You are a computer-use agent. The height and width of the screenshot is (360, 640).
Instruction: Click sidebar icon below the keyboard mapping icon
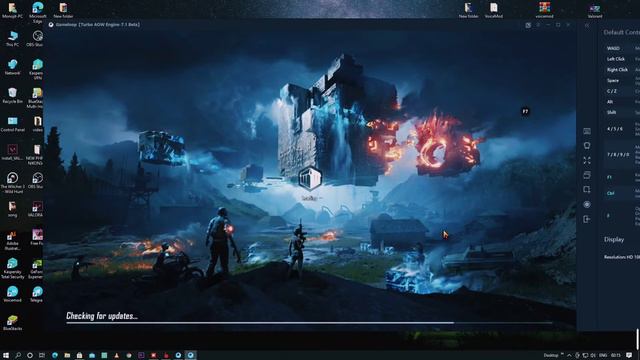click(587, 146)
